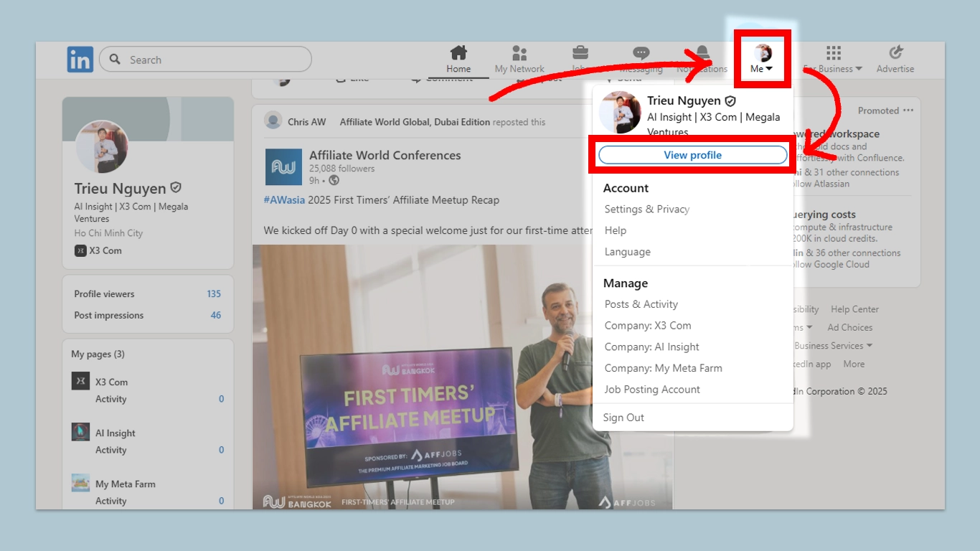Check Notifications using the bell icon
Viewport: 980px width, 551px height.
pos(702,52)
